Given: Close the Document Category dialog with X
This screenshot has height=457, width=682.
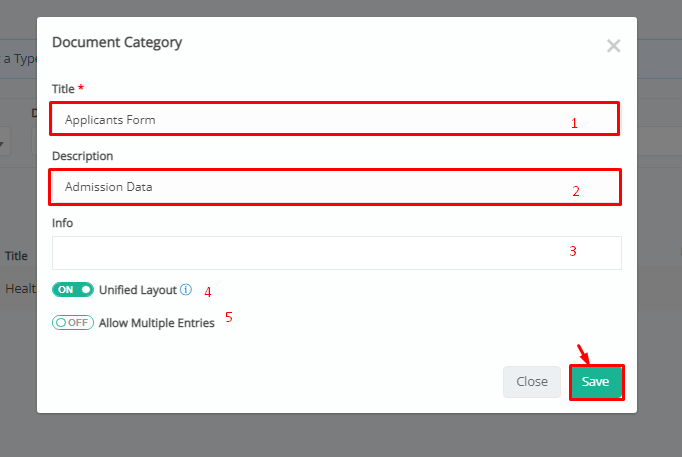Looking at the screenshot, I should coord(613,46).
